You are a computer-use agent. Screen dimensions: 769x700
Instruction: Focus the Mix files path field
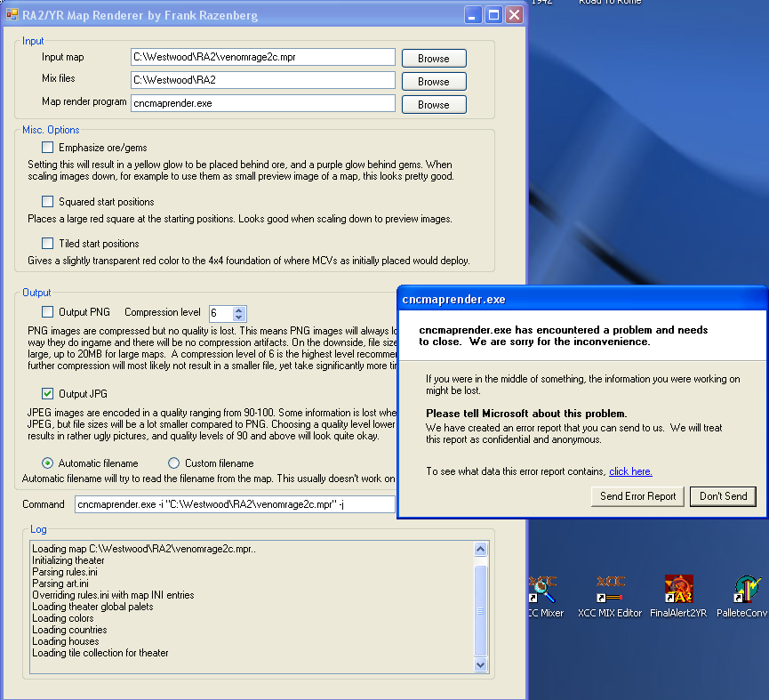click(x=263, y=80)
